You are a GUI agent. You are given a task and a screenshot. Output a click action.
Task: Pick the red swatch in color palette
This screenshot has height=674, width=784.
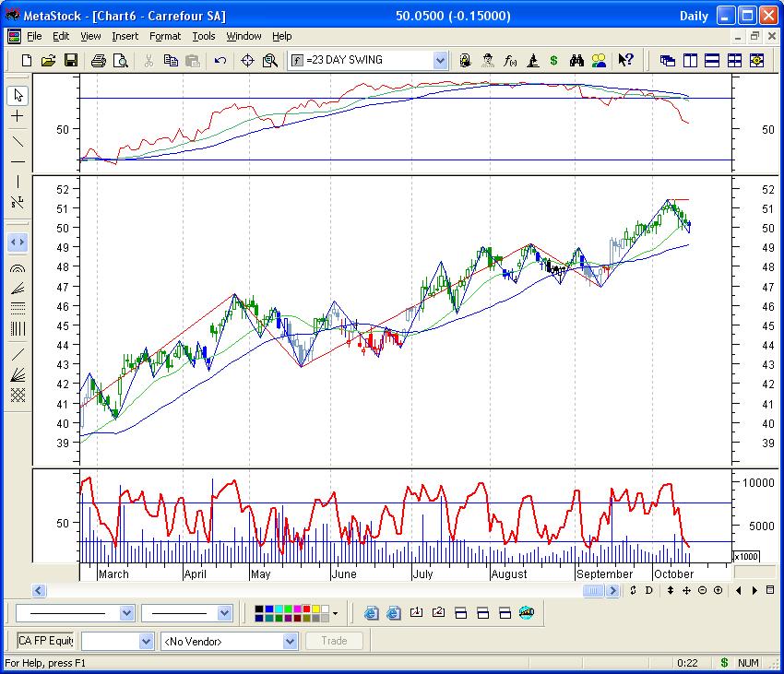point(305,609)
